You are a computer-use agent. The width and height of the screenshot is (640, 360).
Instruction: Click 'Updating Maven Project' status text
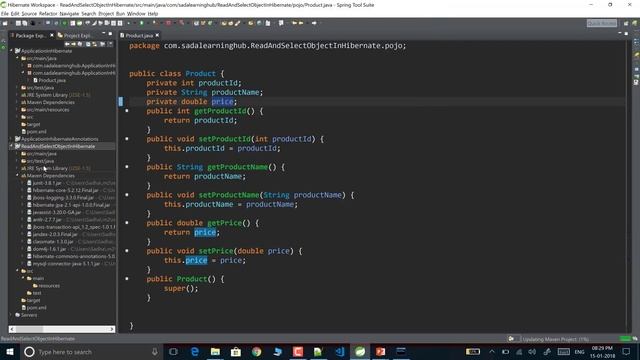coord(556,339)
